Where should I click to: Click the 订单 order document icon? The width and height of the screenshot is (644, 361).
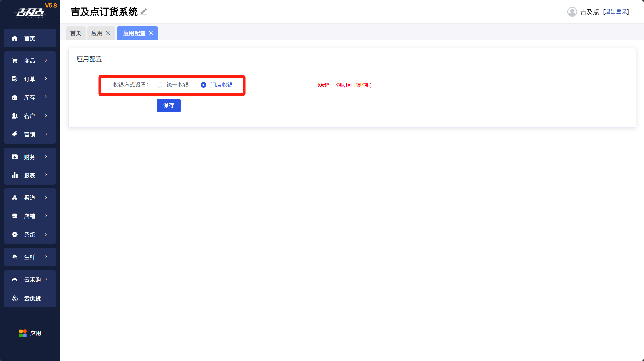[x=15, y=79]
